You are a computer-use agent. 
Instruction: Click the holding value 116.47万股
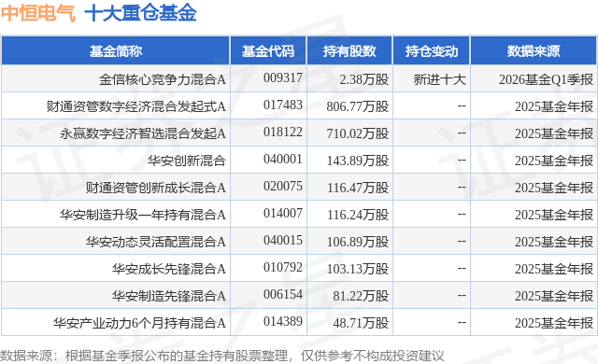click(x=358, y=188)
